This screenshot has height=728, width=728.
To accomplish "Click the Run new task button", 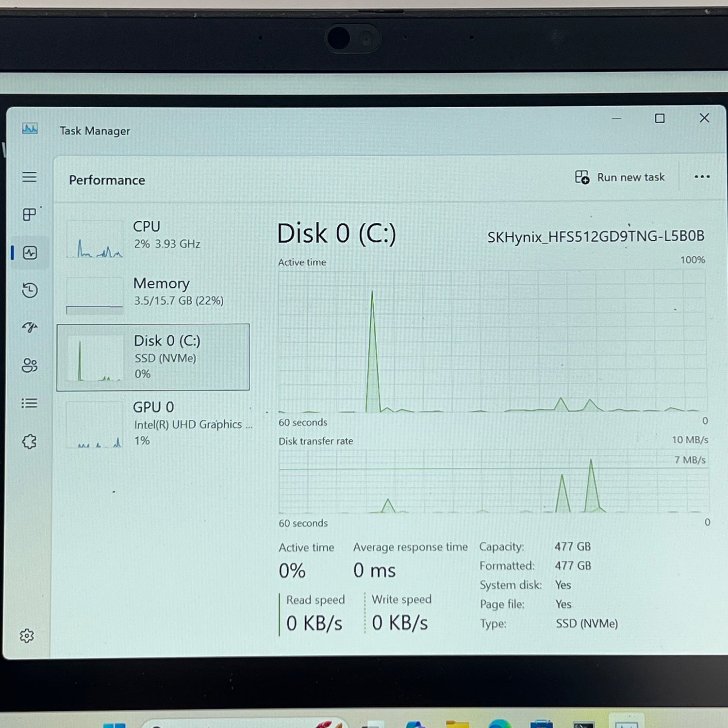I will tap(620, 178).
